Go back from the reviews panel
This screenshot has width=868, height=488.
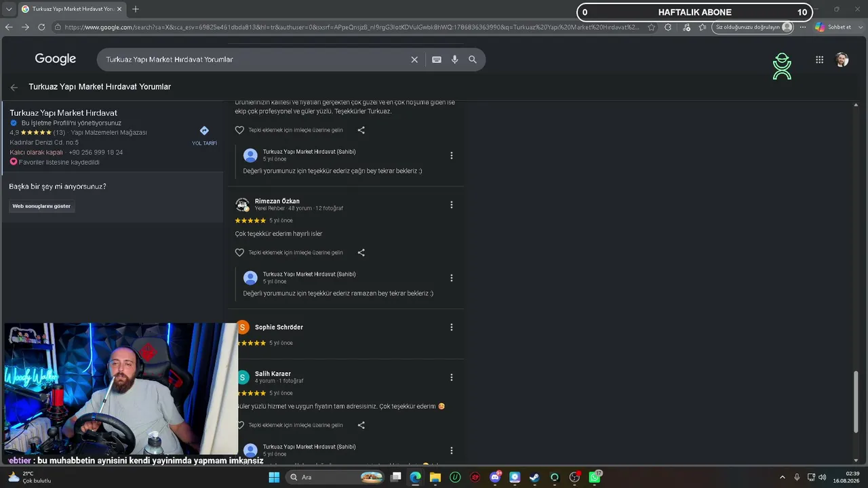pyautogui.click(x=14, y=87)
